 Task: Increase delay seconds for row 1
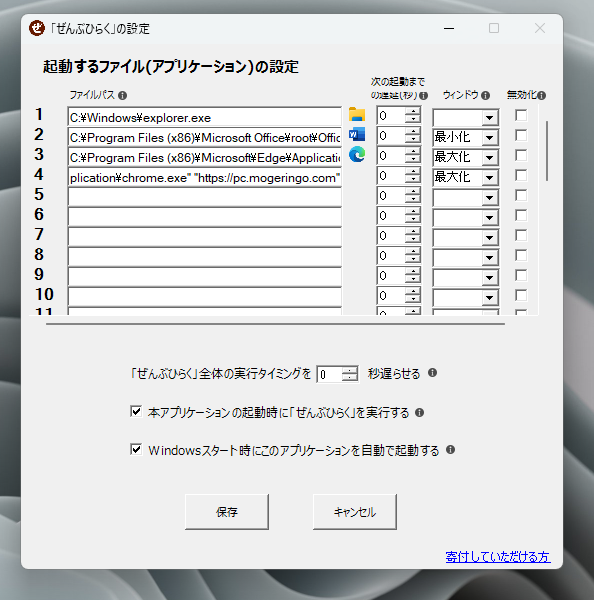click(413, 111)
